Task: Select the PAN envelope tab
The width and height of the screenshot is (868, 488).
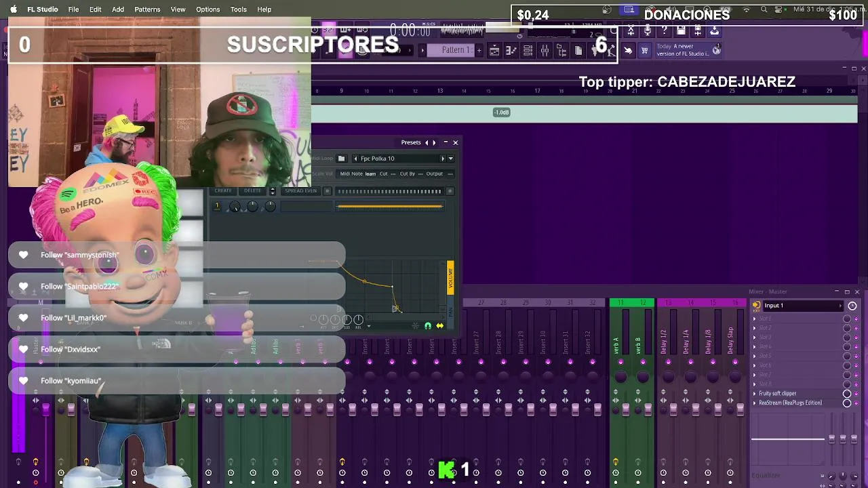Action: point(451,312)
